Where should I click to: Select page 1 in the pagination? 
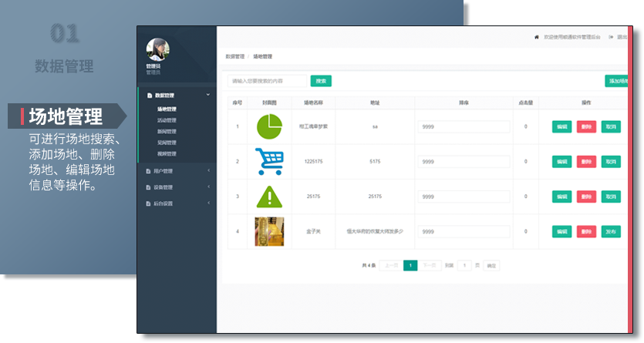[410, 265]
